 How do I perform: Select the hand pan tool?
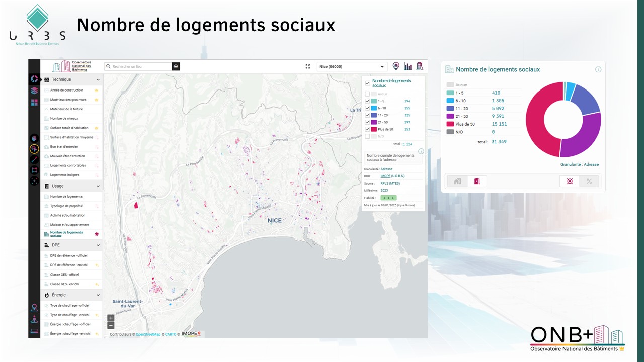coord(34,137)
